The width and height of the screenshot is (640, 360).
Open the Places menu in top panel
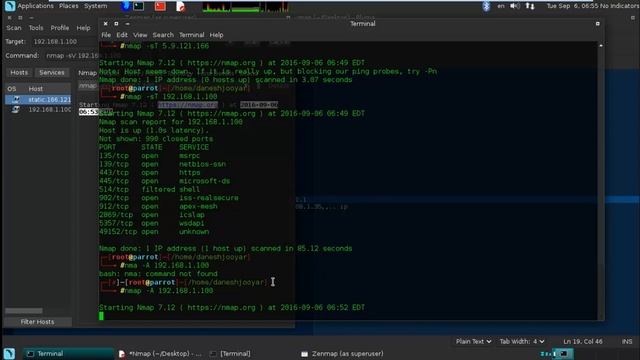coord(69,6)
